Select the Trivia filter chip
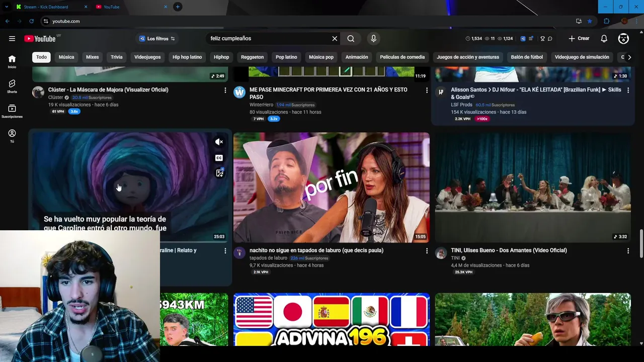This screenshot has height=362, width=644. click(116, 57)
